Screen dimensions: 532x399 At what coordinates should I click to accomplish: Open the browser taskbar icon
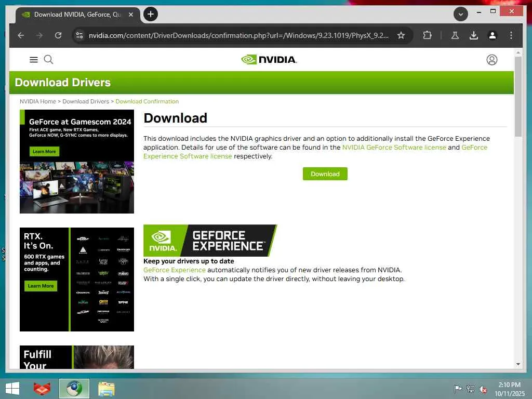[74, 389]
